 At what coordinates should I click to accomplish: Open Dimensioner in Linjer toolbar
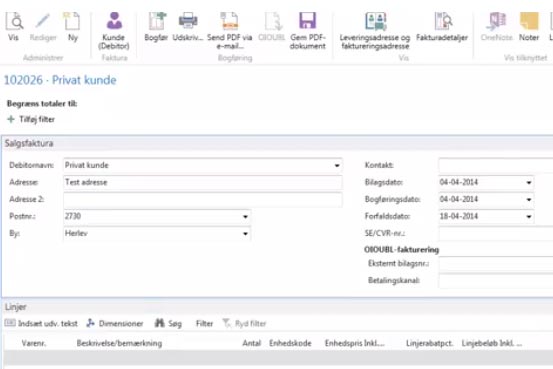tap(115, 323)
